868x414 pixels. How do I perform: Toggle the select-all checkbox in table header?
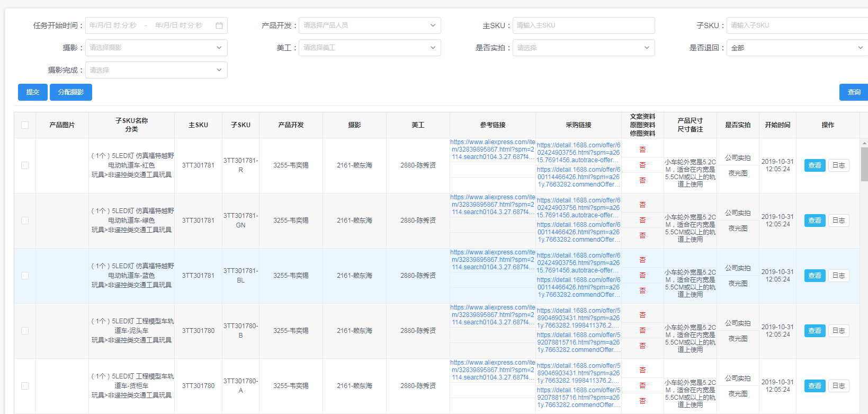(x=25, y=125)
